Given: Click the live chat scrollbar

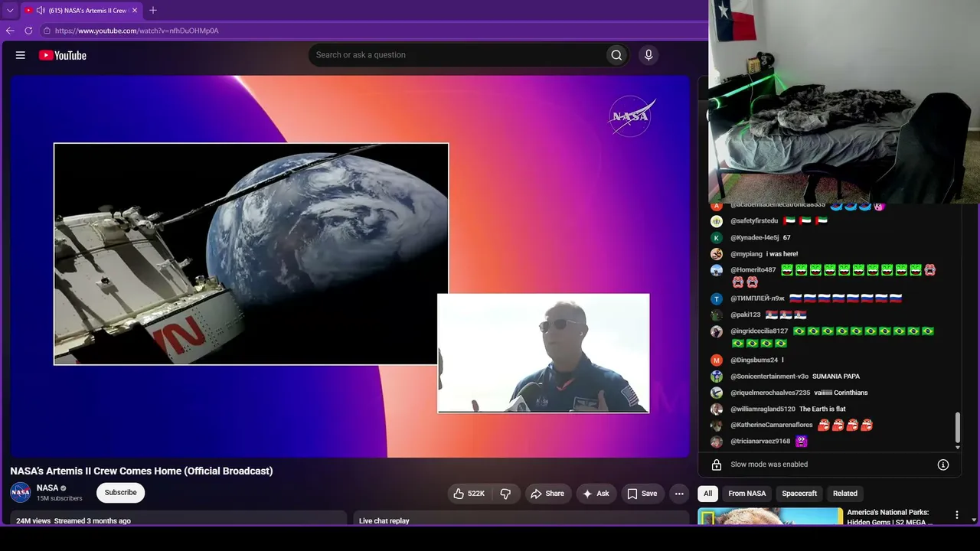Looking at the screenshot, I should coord(957,429).
